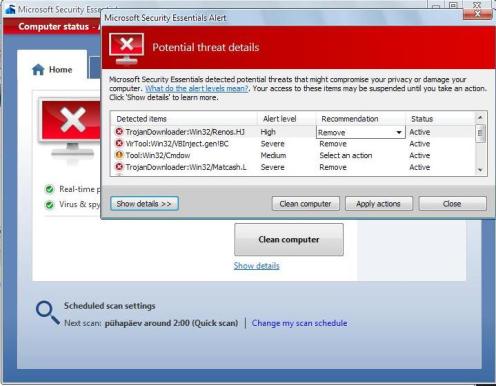Close the alert dialog with red X button

[x=477, y=14]
